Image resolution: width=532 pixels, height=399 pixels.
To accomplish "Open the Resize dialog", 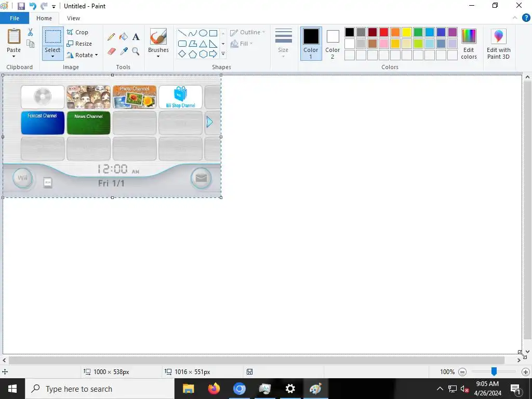I will pyautogui.click(x=79, y=44).
